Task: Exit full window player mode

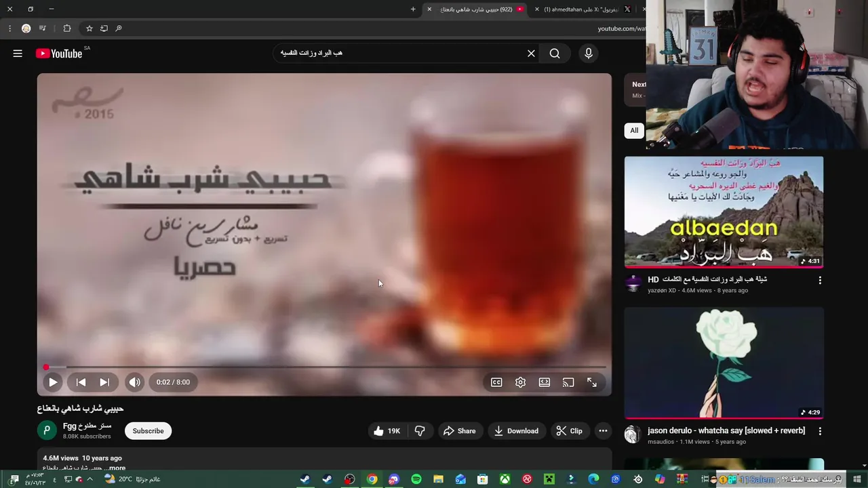Action: point(592,382)
